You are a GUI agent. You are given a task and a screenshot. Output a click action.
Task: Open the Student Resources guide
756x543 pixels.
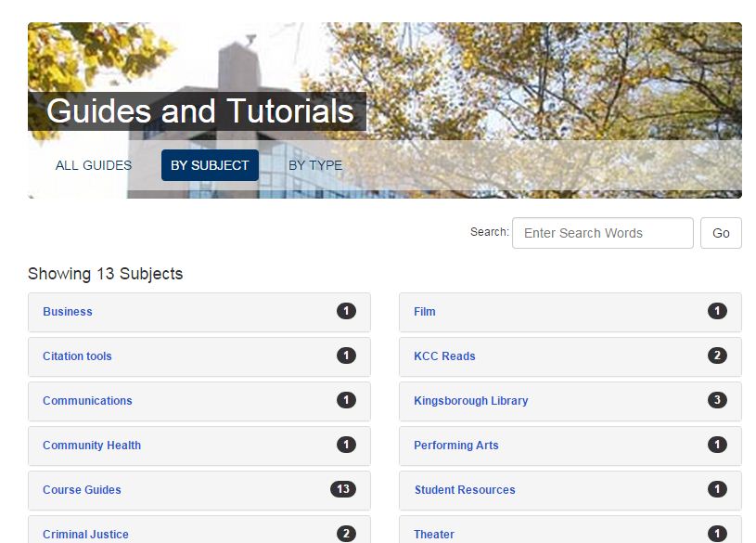pos(467,490)
